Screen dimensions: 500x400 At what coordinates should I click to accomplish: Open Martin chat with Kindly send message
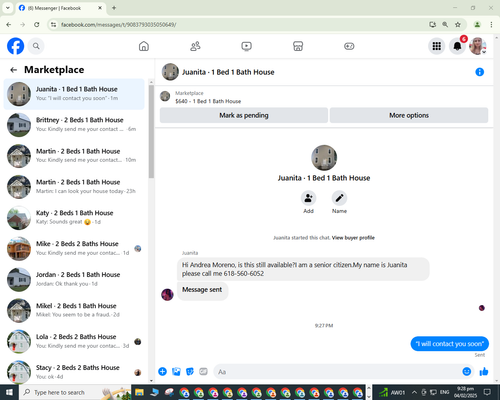[74, 156]
